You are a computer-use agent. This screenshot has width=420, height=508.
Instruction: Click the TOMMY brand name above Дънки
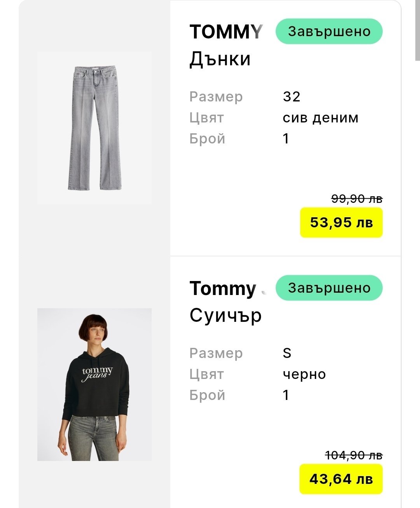click(226, 32)
